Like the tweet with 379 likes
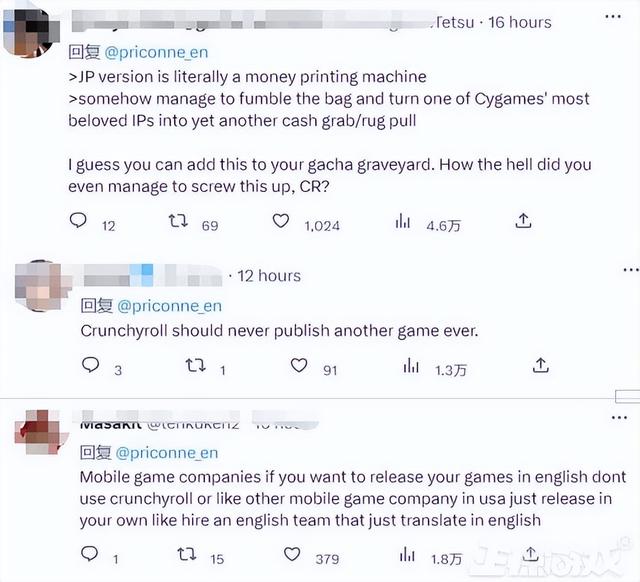 point(292,554)
